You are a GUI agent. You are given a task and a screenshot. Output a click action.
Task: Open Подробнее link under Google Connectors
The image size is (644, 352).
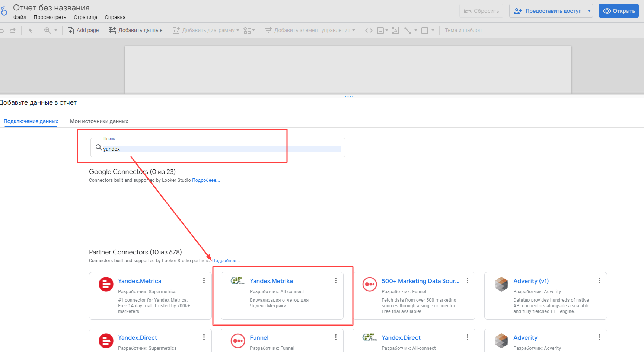tap(206, 180)
